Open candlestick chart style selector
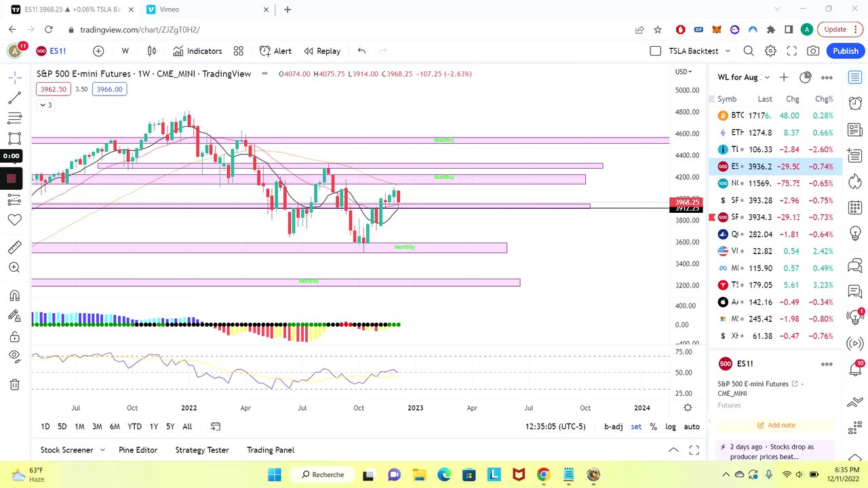This screenshot has height=488, width=868. click(152, 51)
